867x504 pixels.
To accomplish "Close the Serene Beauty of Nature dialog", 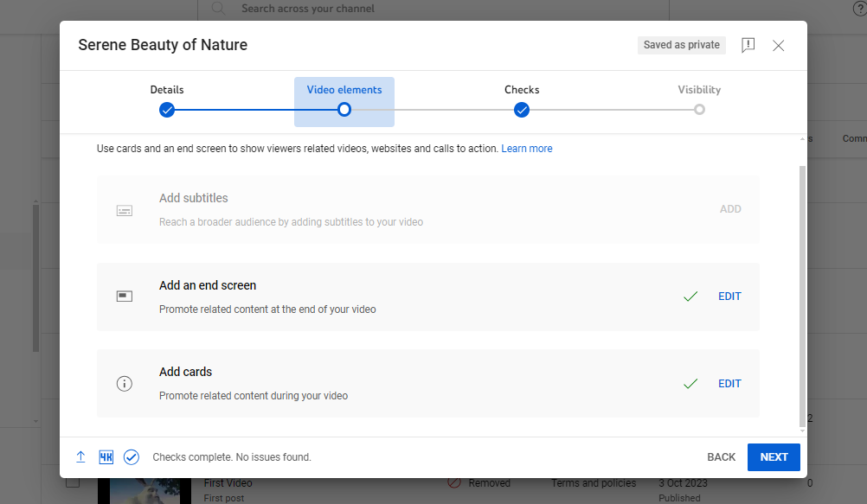I will pos(778,45).
